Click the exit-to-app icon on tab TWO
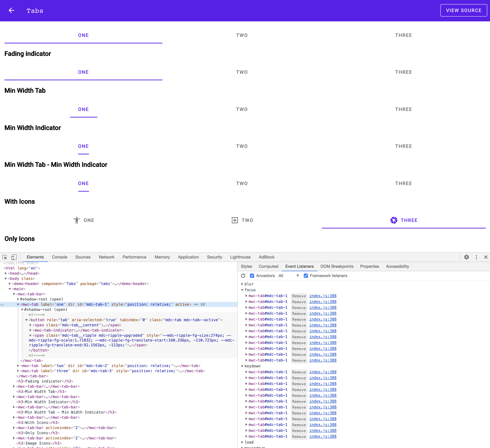490x448 pixels. (x=234, y=220)
